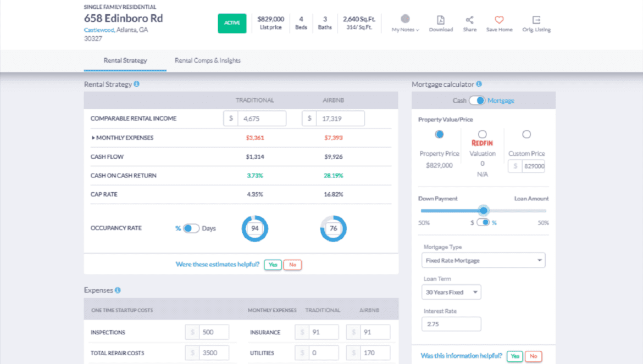Viewport: 643px width, 364px height.
Task: Select the Redfin Valuation radio button
Action: [483, 134]
